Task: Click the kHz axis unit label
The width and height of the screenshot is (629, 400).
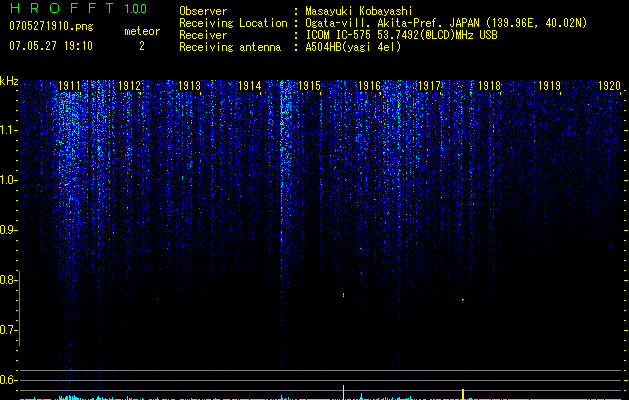Action: [x=9, y=81]
